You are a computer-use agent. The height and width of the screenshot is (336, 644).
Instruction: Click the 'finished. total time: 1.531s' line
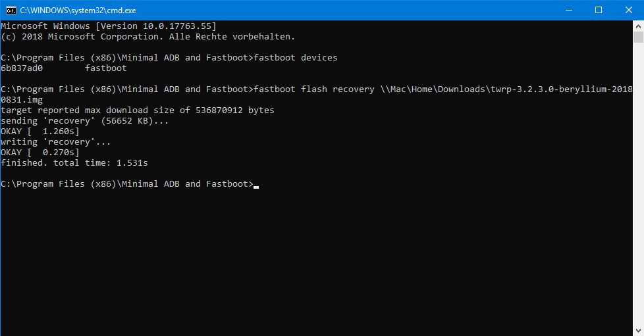click(x=74, y=163)
